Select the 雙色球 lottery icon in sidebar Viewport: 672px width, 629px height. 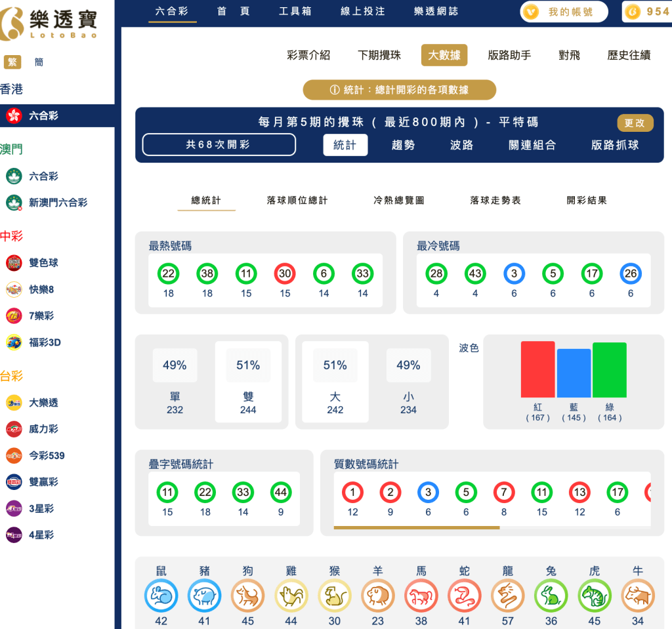pos(16,262)
